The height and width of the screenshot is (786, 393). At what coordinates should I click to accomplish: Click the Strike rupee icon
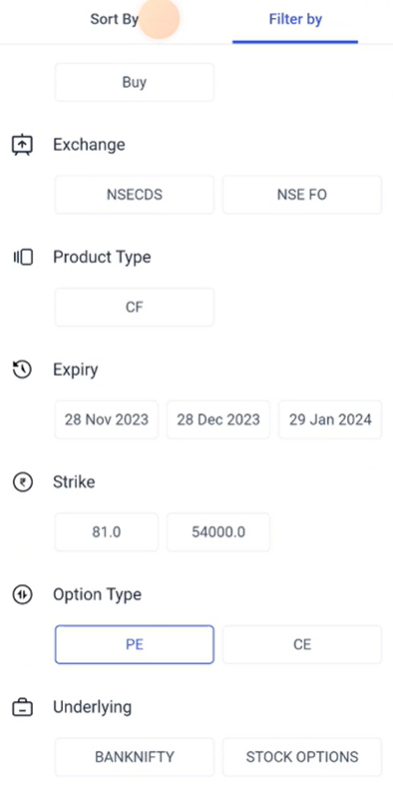coord(22,482)
